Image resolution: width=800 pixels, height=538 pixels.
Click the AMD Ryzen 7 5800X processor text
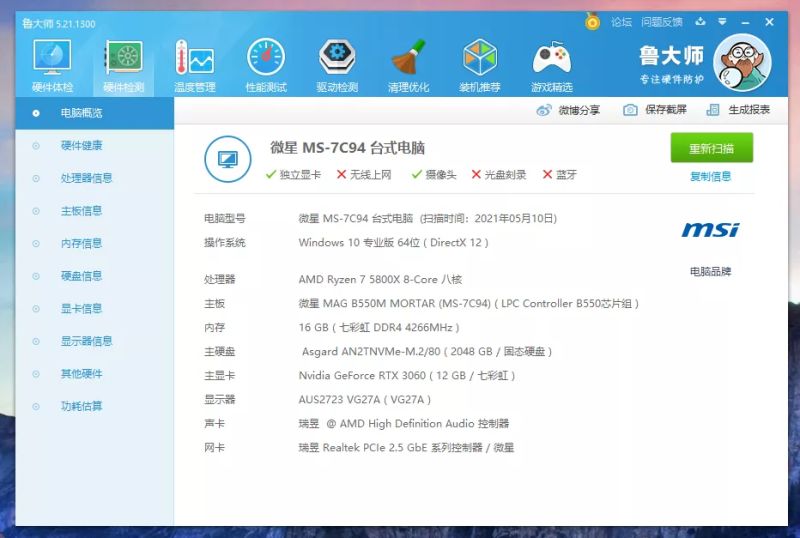[x=380, y=279]
